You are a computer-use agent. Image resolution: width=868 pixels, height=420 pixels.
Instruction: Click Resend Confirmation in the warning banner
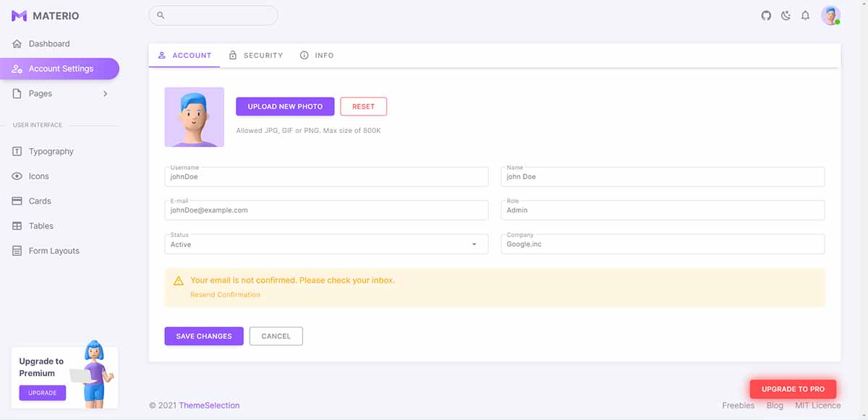[225, 294]
